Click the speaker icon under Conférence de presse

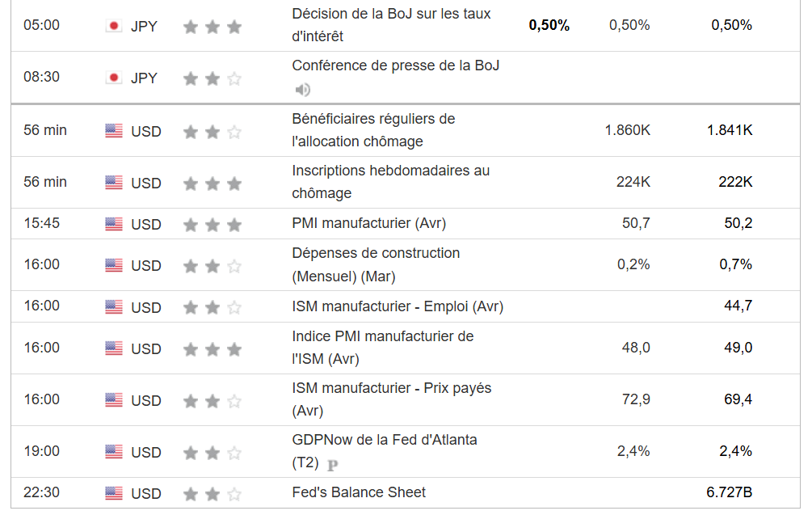303,90
